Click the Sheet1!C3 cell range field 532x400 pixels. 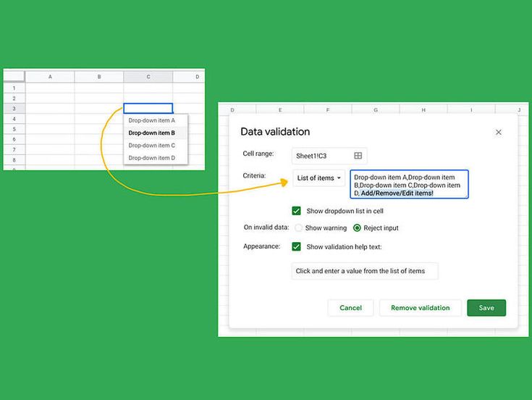329,156
